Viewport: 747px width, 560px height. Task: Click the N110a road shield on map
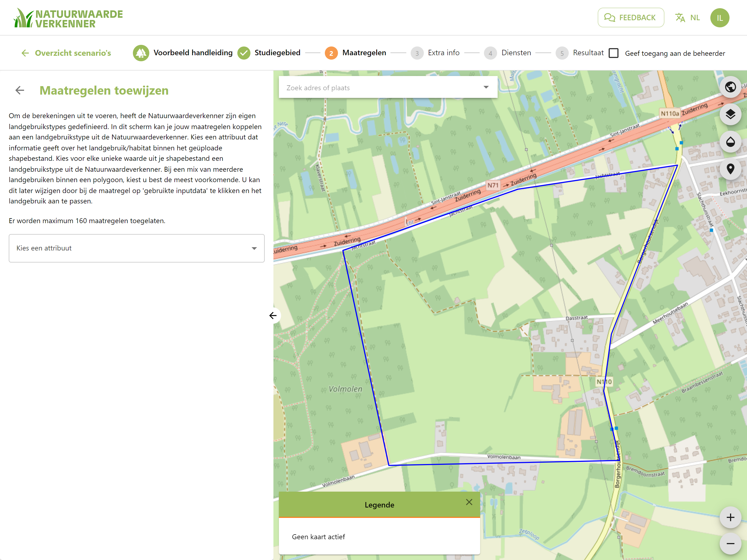pos(670,113)
